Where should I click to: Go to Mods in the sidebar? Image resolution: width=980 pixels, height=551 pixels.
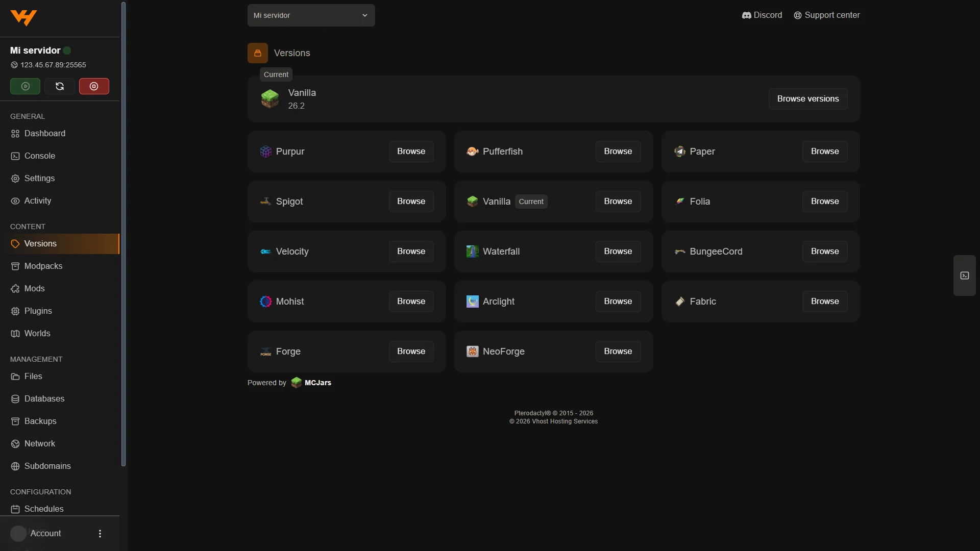click(x=60, y=289)
